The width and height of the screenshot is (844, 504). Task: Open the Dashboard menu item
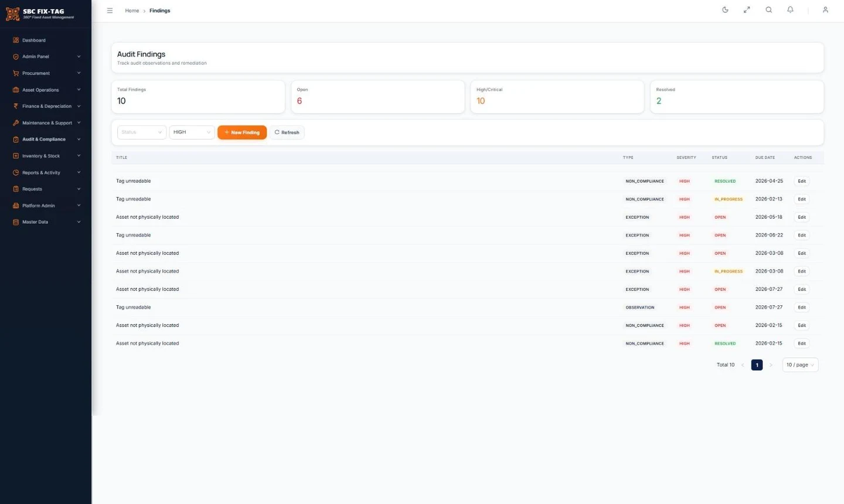pos(46,40)
